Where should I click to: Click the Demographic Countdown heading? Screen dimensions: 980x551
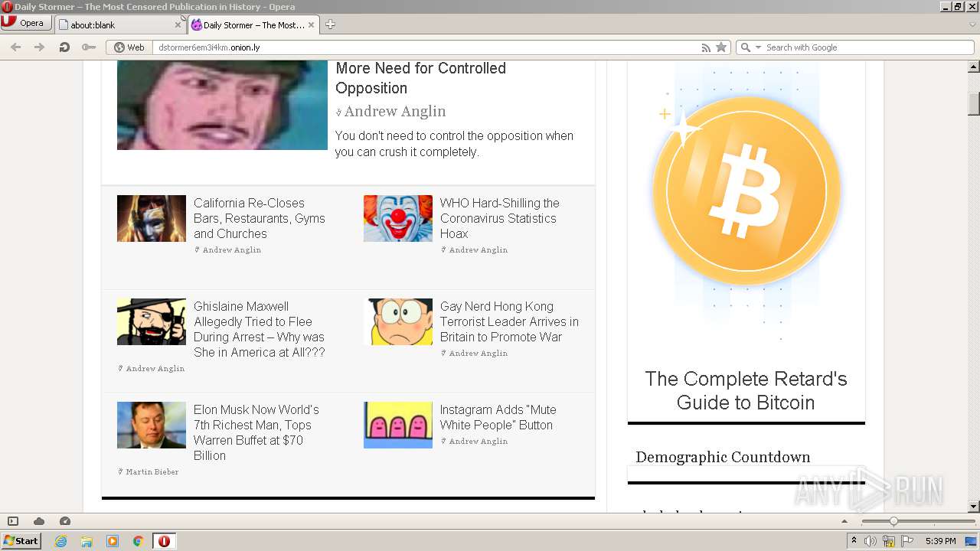click(723, 457)
